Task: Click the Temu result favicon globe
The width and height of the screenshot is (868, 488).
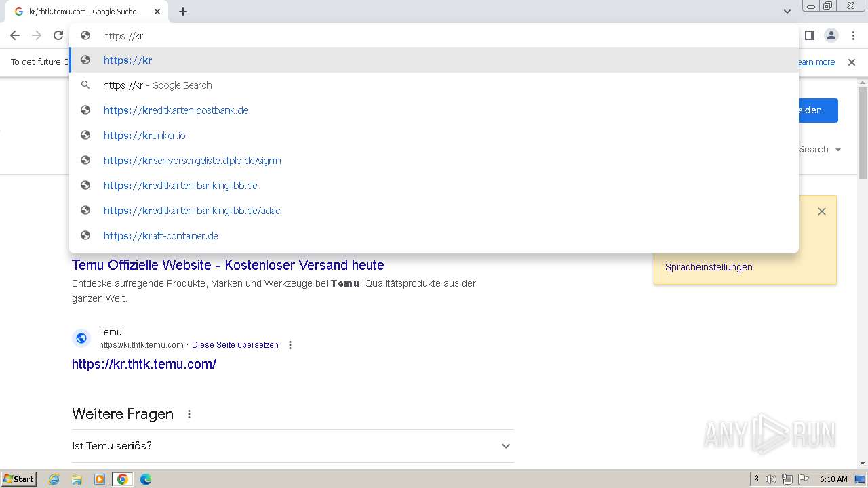Action: pyautogui.click(x=81, y=338)
